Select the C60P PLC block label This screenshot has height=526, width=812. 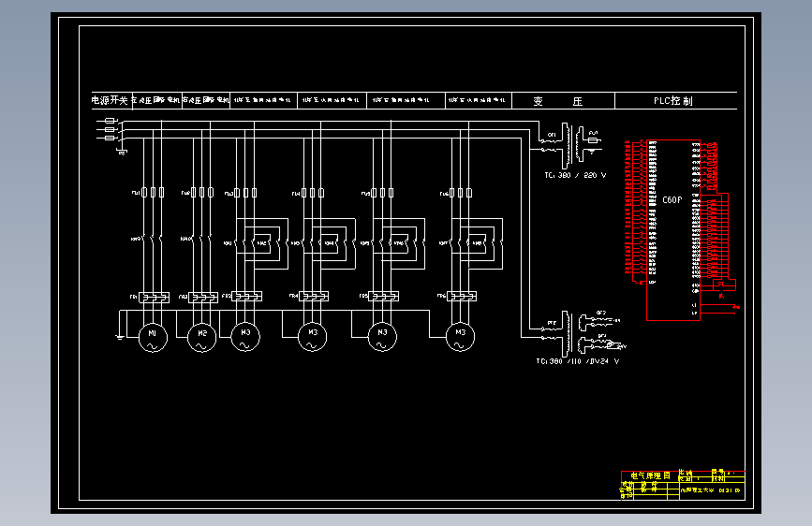click(x=672, y=200)
